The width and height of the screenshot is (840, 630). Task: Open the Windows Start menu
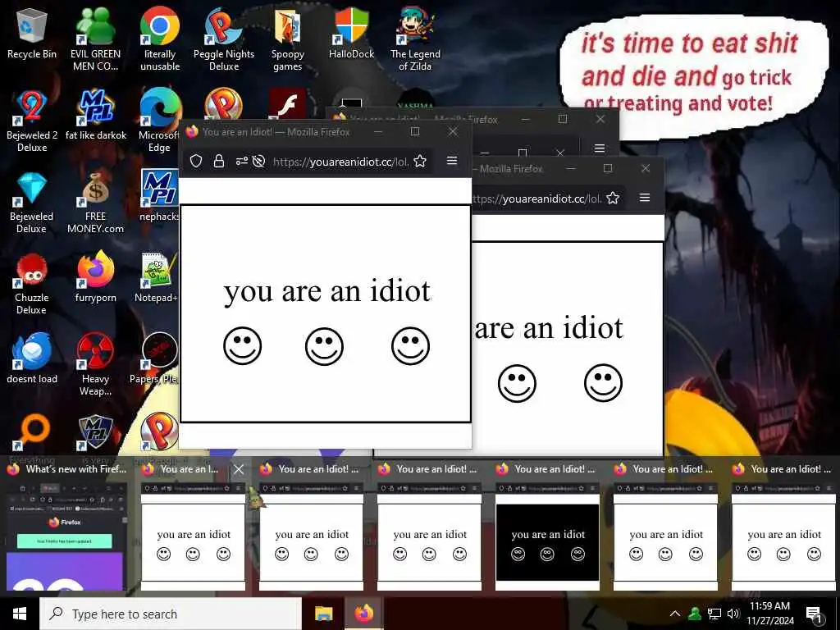[20, 614]
